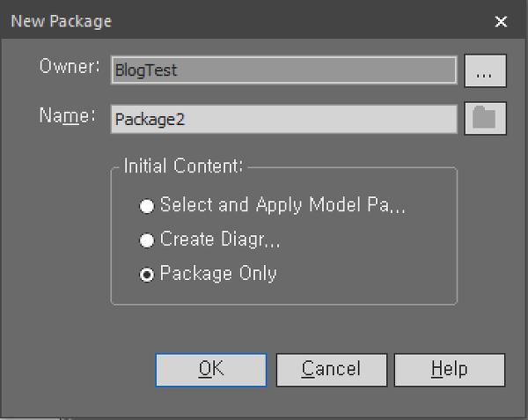Open Help for this dialog

coord(450,370)
